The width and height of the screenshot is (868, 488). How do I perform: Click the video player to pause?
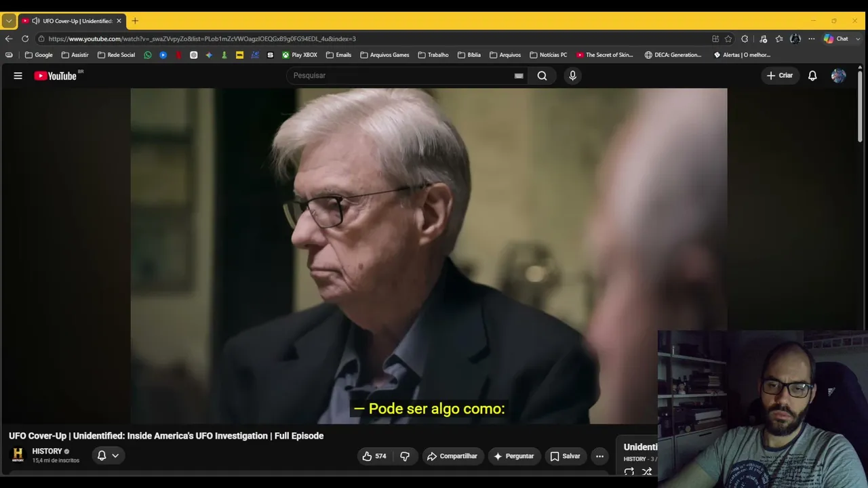click(x=429, y=256)
